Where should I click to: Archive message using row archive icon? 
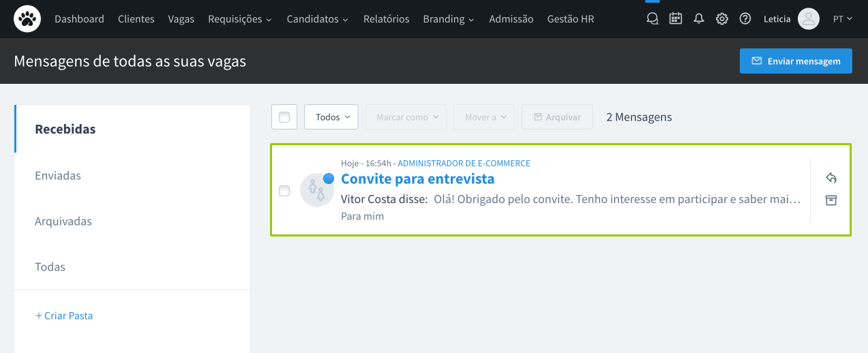pyautogui.click(x=831, y=200)
